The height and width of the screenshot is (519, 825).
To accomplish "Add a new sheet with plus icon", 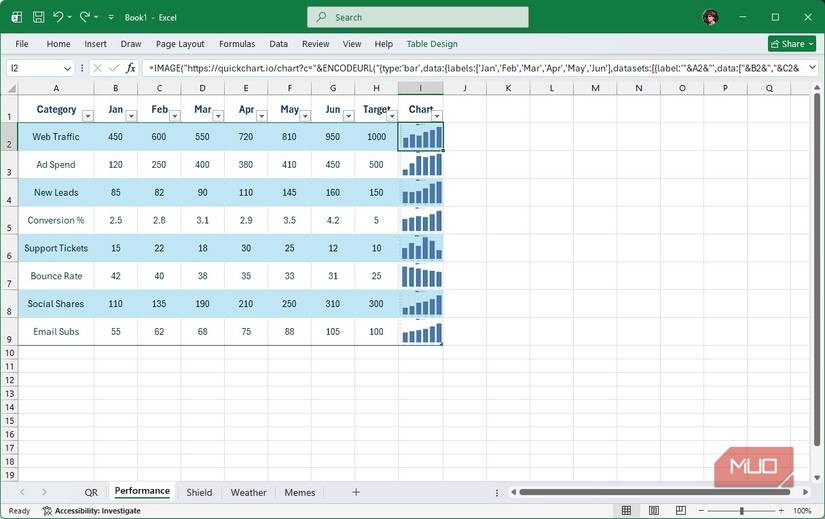I will click(356, 492).
